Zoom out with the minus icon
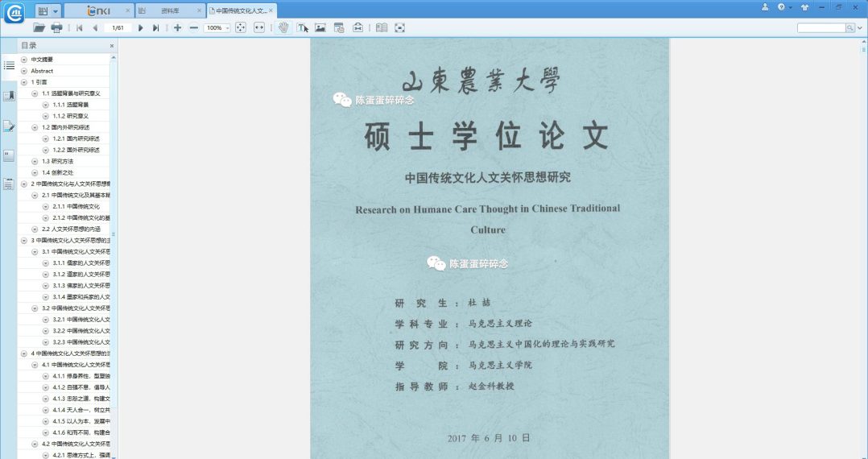The width and height of the screenshot is (868, 459). [x=194, y=27]
